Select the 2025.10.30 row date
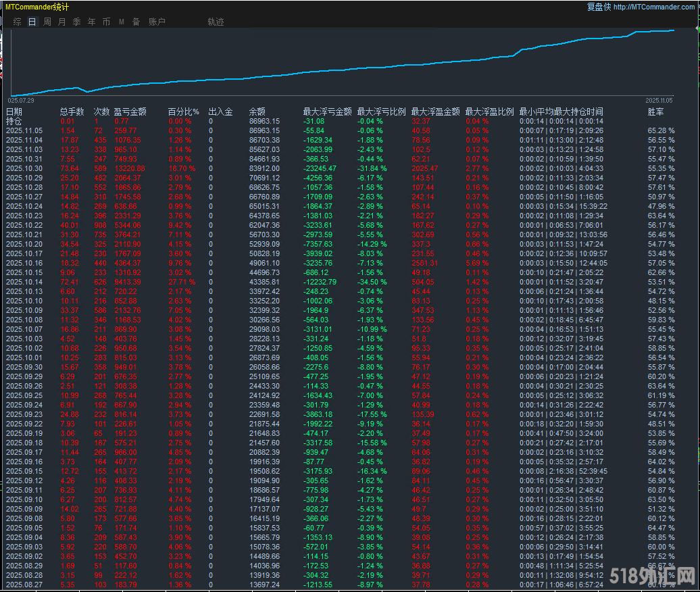 (x=24, y=168)
